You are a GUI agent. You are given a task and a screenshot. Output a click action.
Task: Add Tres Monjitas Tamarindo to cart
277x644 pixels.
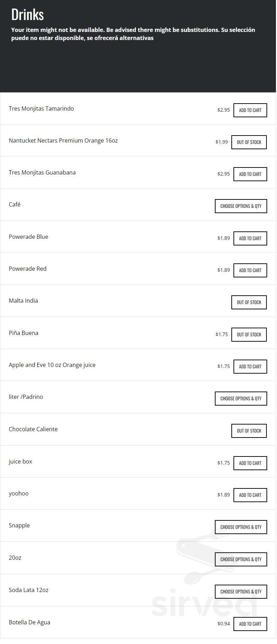(x=250, y=110)
